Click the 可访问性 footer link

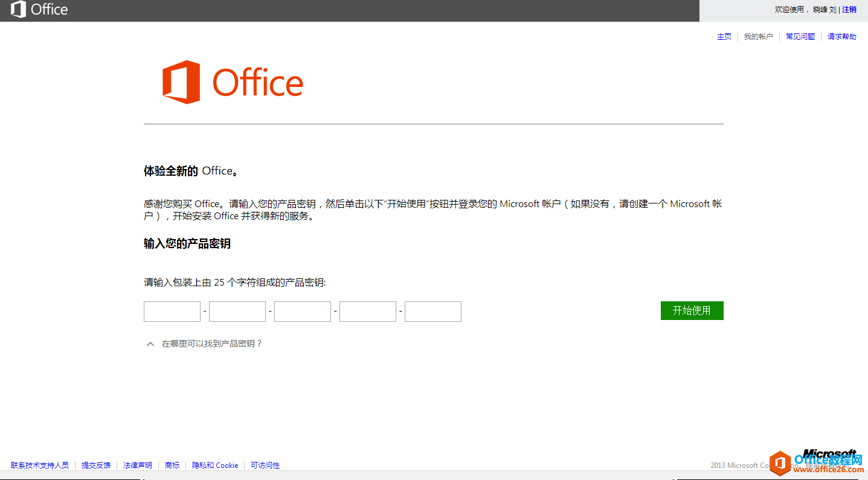pos(265,465)
